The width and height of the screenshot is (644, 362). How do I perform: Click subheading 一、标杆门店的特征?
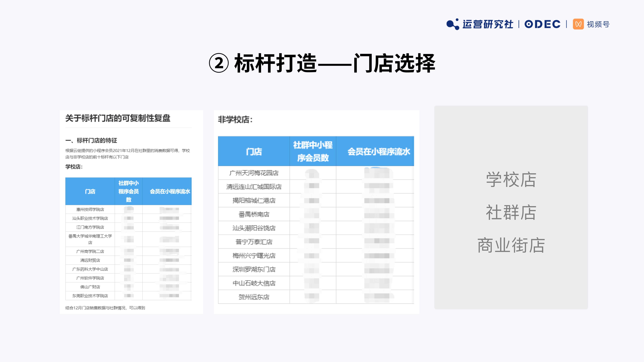(x=91, y=140)
